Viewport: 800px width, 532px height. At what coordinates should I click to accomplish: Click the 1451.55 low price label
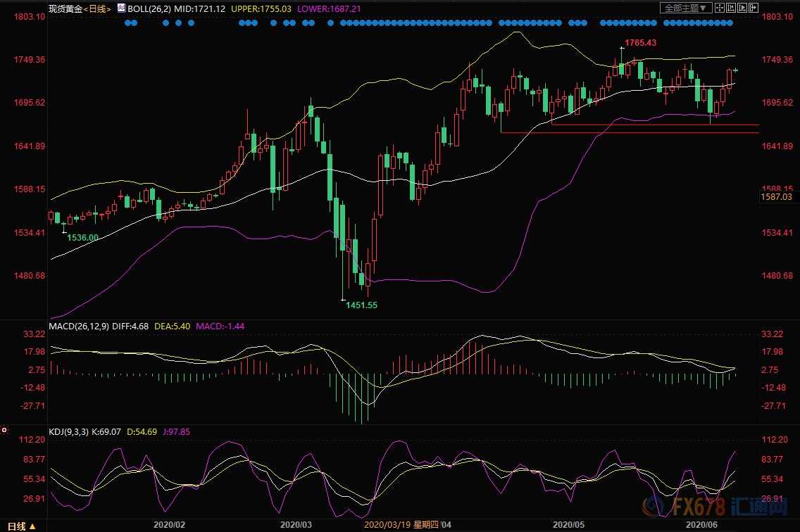click(x=362, y=305)
